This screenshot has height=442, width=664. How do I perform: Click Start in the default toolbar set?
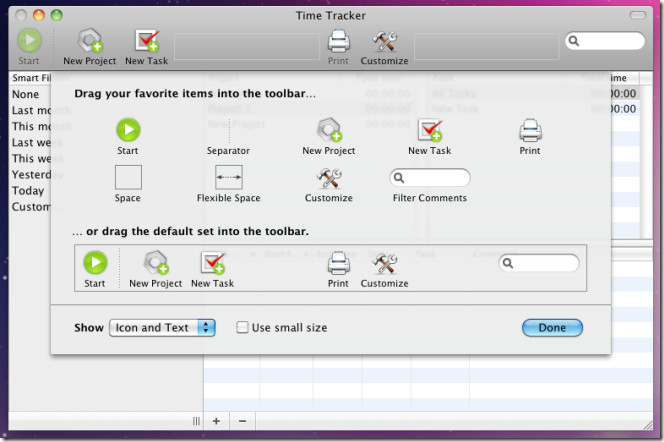pos(95,269)
